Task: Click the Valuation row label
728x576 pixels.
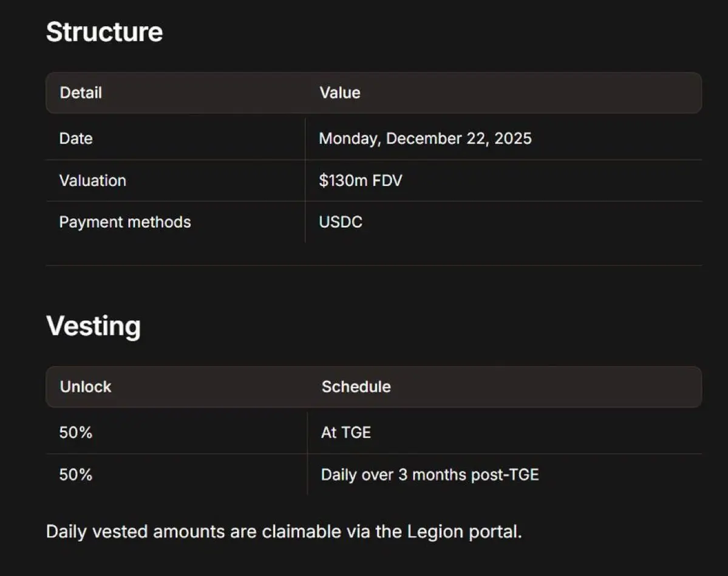Action: click(92, 180)
